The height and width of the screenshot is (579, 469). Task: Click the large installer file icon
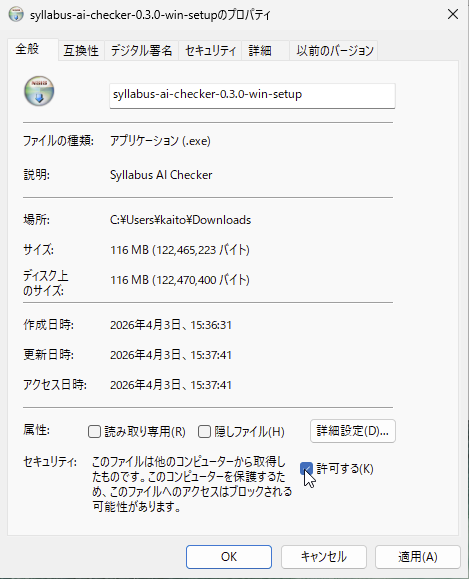(x=39, y=91)
